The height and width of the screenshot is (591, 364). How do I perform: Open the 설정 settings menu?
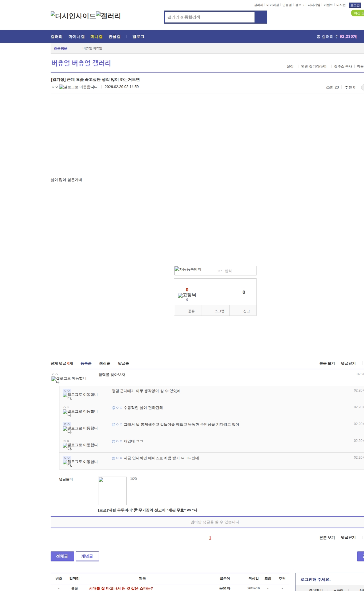coord(290,66)
